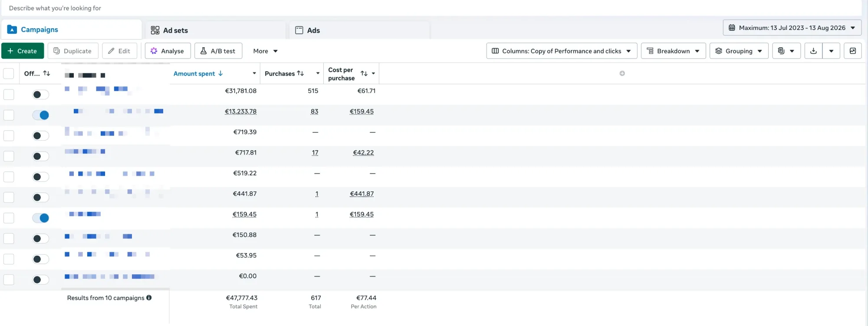Switch to the Ad sets tab
The image size is (868, 326).
point(215,30)
